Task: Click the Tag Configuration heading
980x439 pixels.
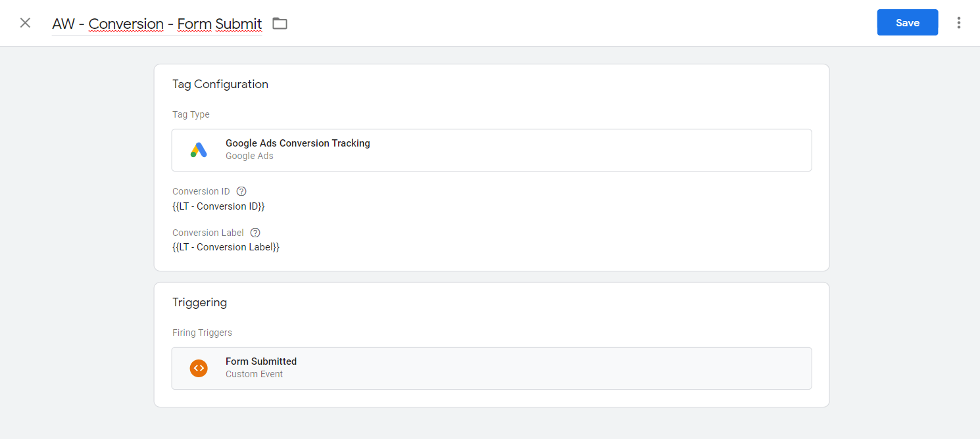Action: click(220, 84)
